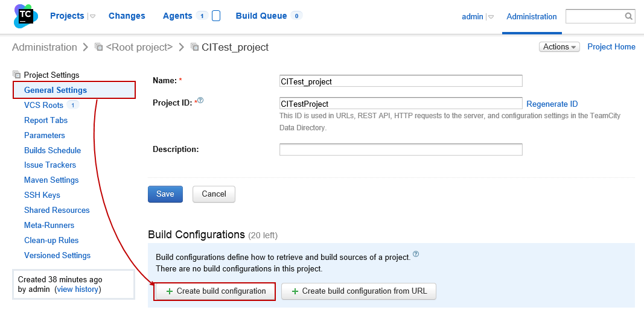Open the view history link
The width and height of the screenshot is (644, 310).
77,289
